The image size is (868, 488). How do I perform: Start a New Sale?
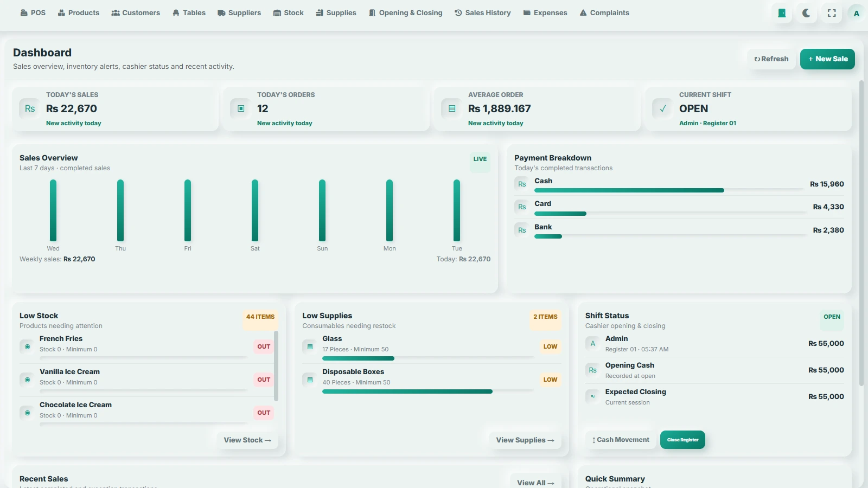[x=827, y=59]
